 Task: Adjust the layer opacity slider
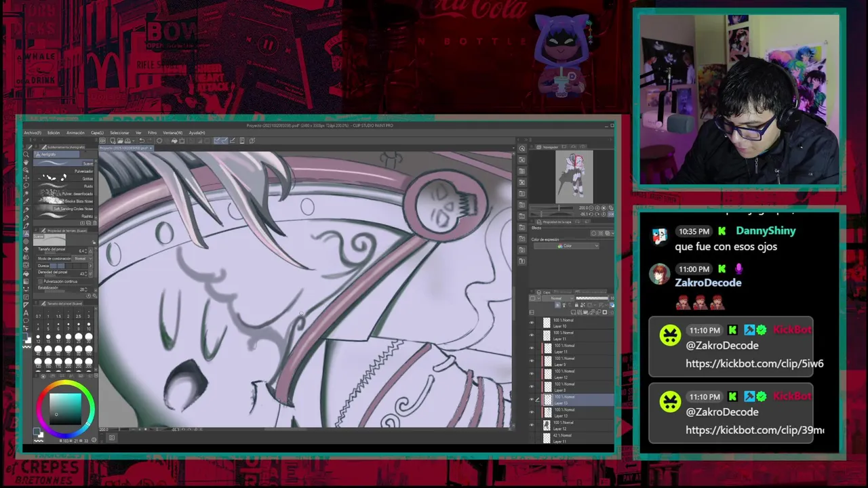click(592, 298)
